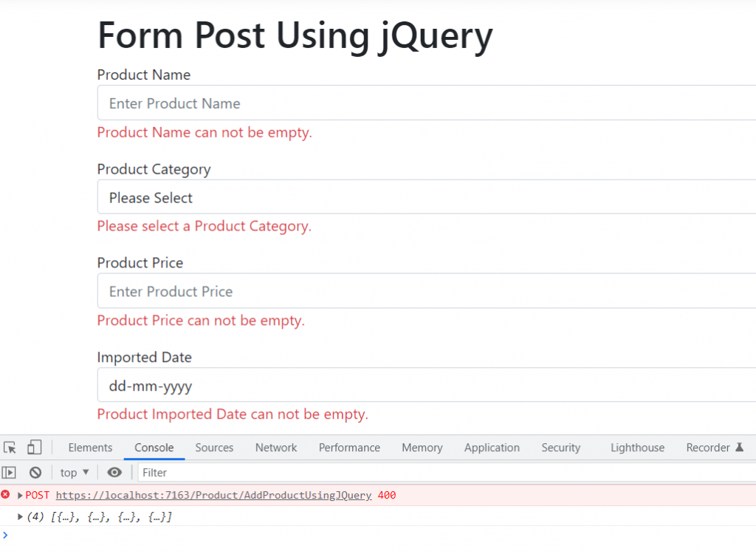Screen dimensions: 756x554
Task: Switch to the Elements tab
Action: click(x=90, y=448)
